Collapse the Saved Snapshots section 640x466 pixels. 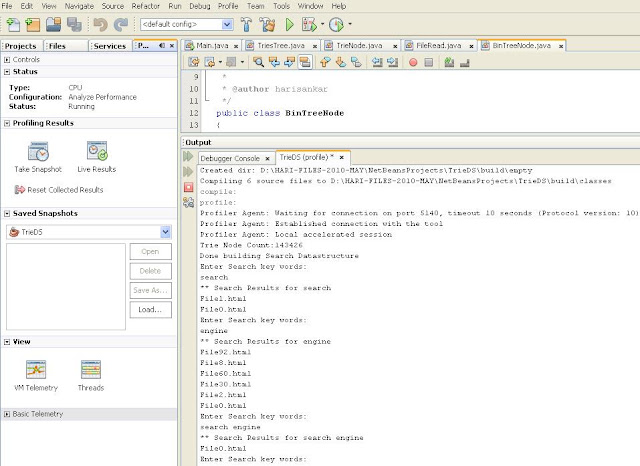(x=7, y=213)
